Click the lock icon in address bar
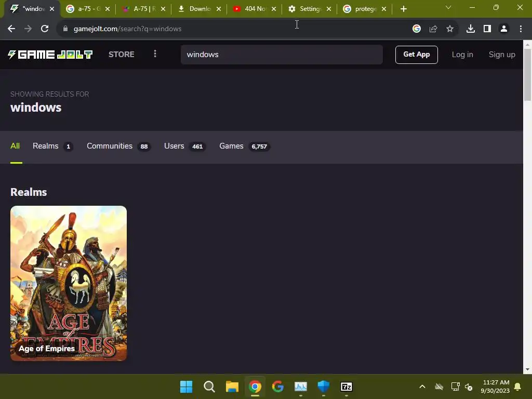 tap(65, 29)
